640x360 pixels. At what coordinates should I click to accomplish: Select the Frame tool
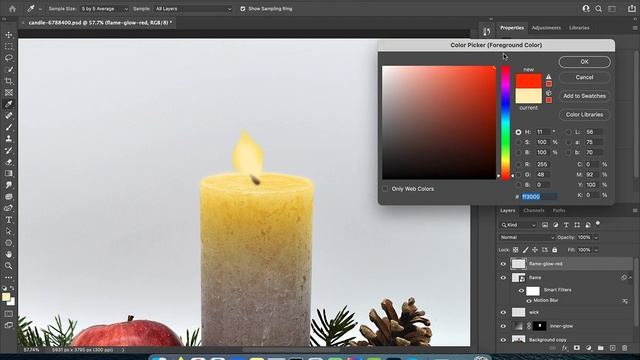9,93
